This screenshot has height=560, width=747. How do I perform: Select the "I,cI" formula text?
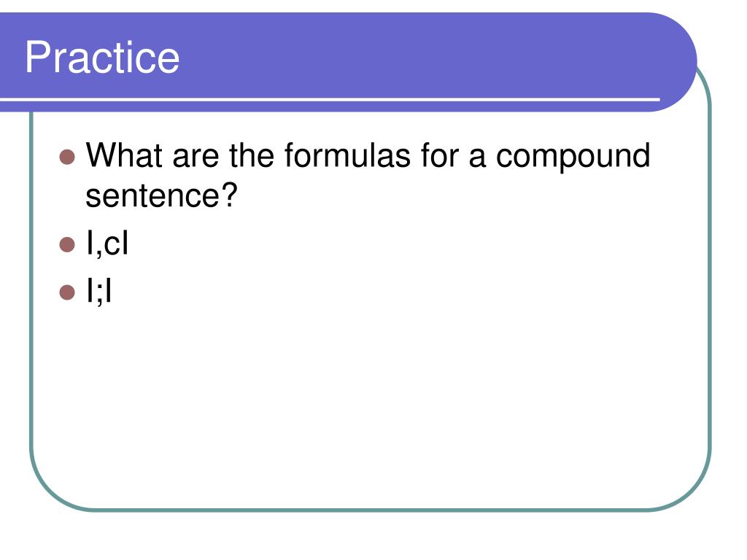pos(107,245)
